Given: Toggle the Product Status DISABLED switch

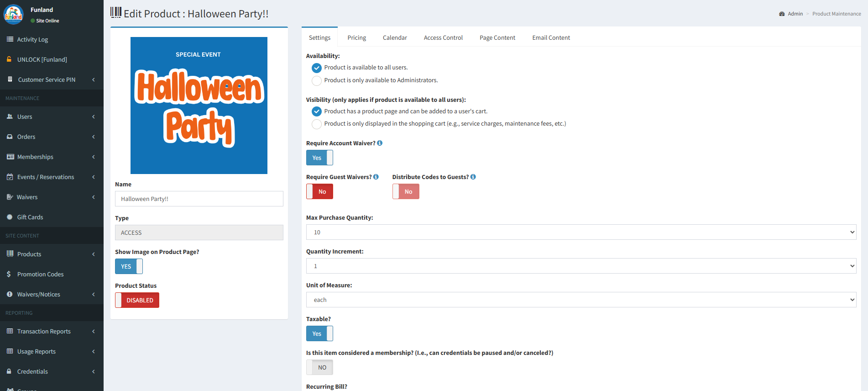Looking at the screenshot, I should (x=137, y=300).
